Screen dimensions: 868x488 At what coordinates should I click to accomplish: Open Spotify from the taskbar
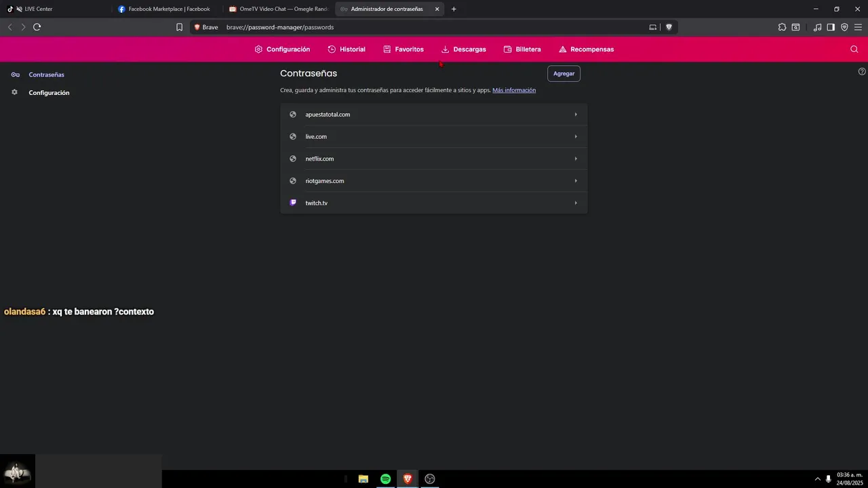click(385, 479)
